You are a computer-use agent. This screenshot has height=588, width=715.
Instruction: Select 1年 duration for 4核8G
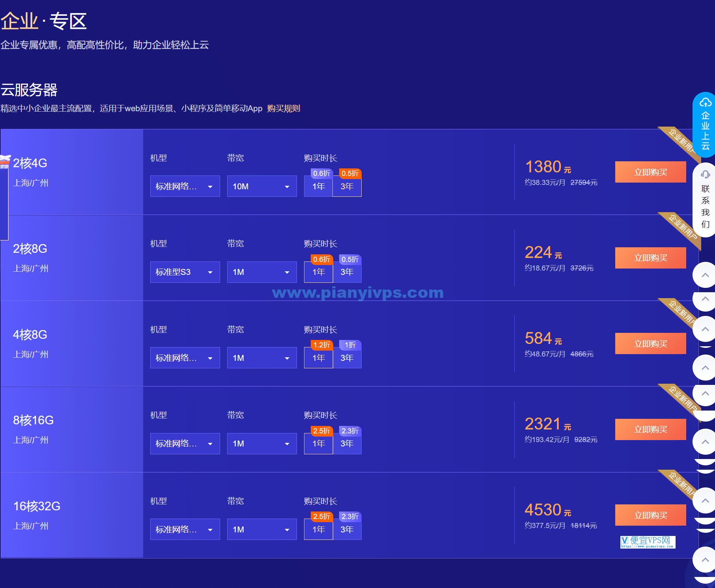tap(318, 358)
